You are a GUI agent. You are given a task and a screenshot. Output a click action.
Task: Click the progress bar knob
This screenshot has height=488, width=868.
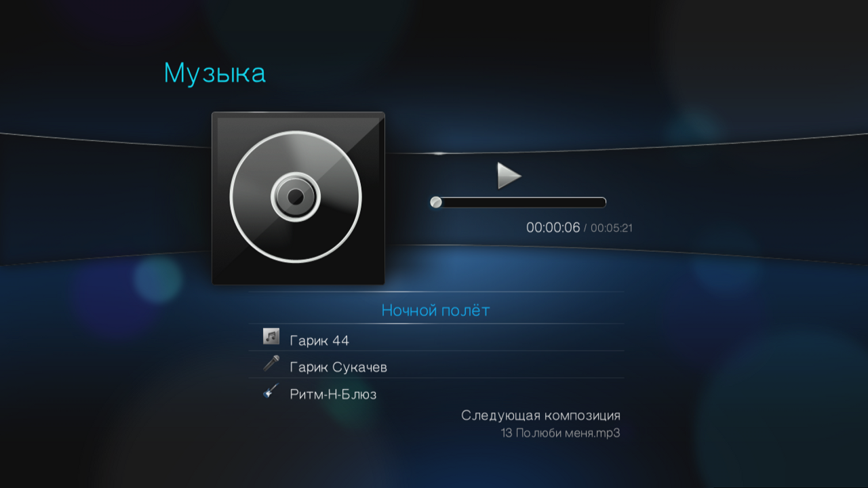tap(436, 202)
